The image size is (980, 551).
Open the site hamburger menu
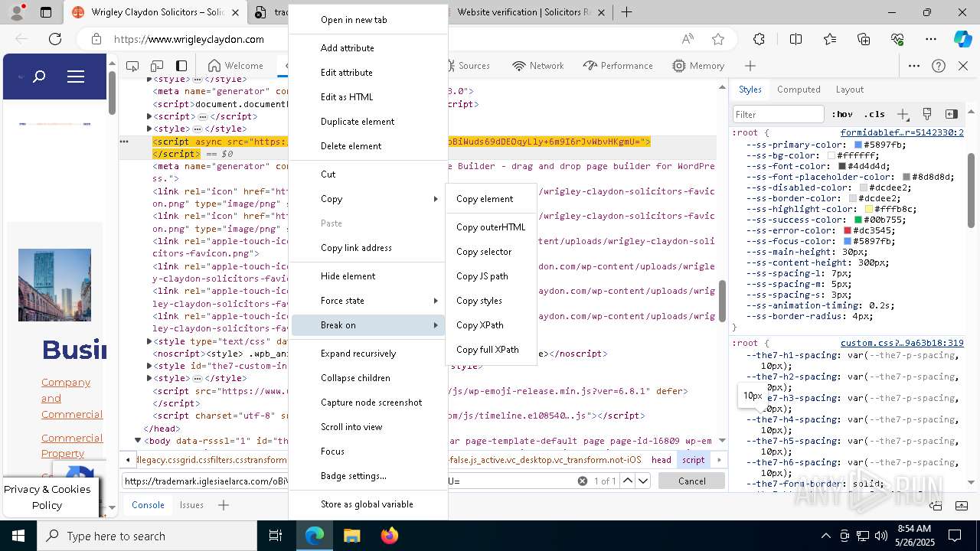(76, 77)
